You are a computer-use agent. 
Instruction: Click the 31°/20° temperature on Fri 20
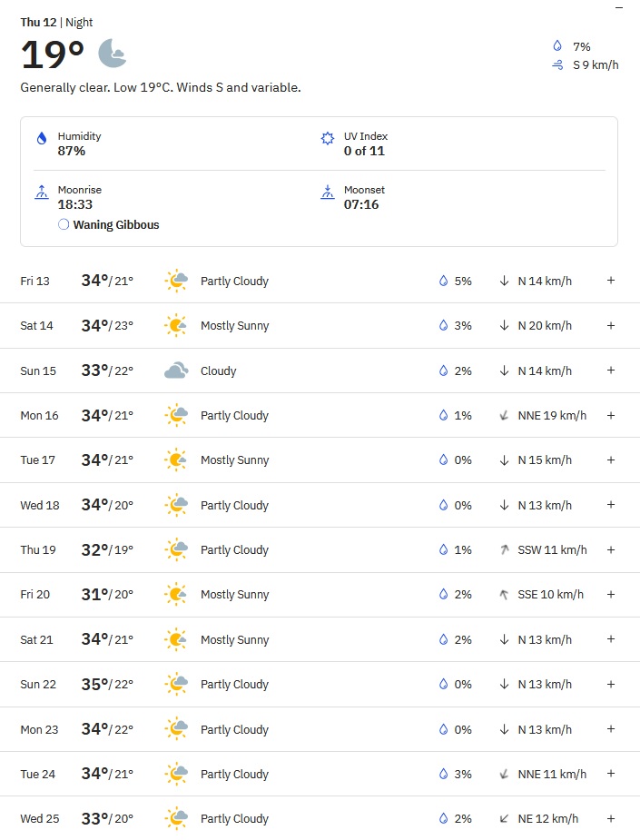[107, 595]
